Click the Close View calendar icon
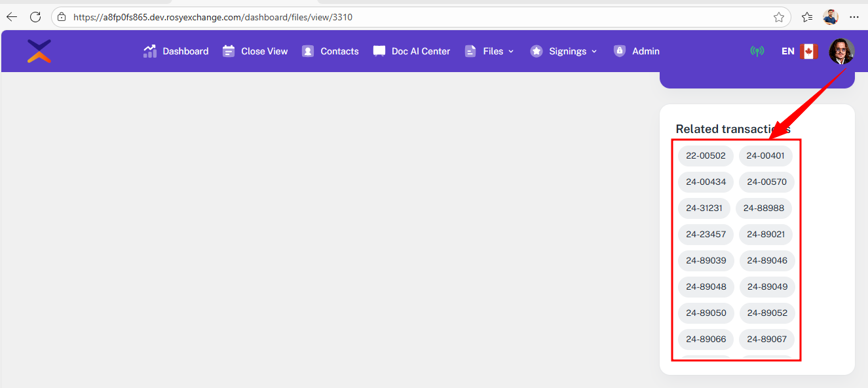This screenshot has width=868, height=388. 228,51
